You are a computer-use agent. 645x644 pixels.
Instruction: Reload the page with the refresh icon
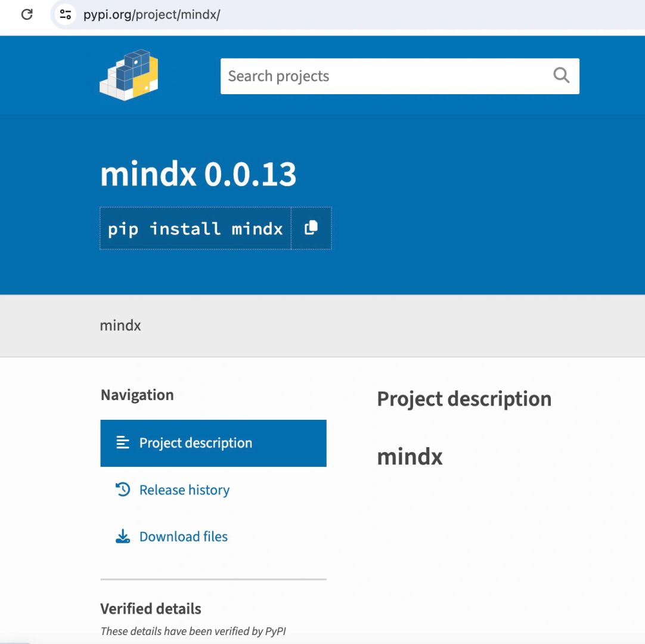point(27,14)
